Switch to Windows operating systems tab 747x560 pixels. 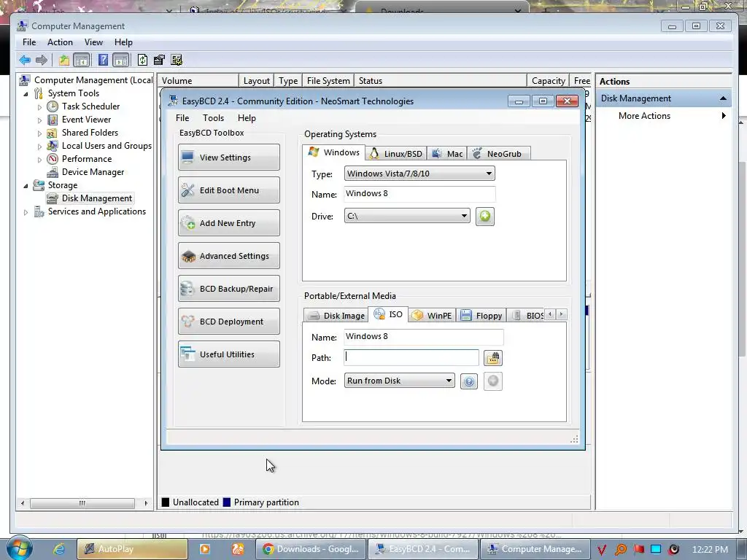click(x=333, y=152)
